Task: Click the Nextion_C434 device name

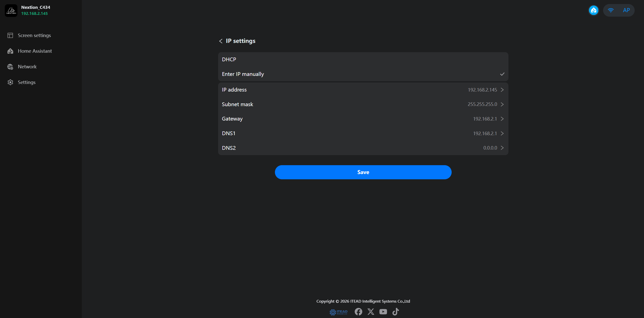Action: click(x=36, y=7)
